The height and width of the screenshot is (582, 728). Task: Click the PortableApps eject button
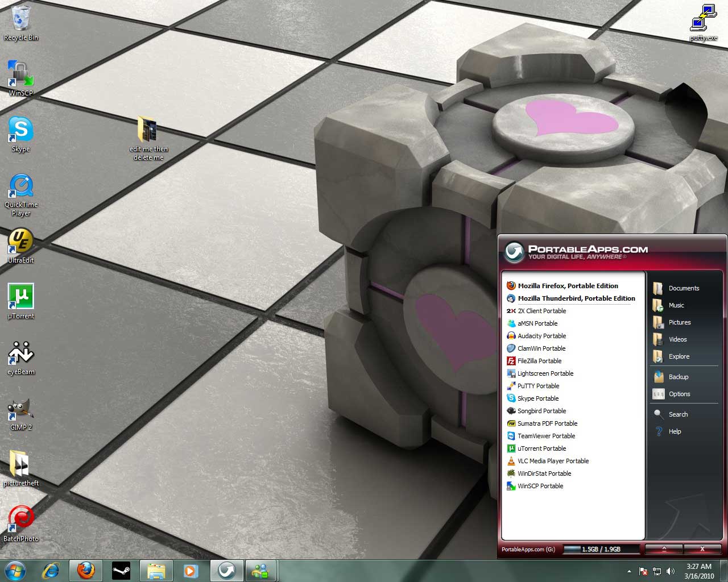[x=664, y=549]
